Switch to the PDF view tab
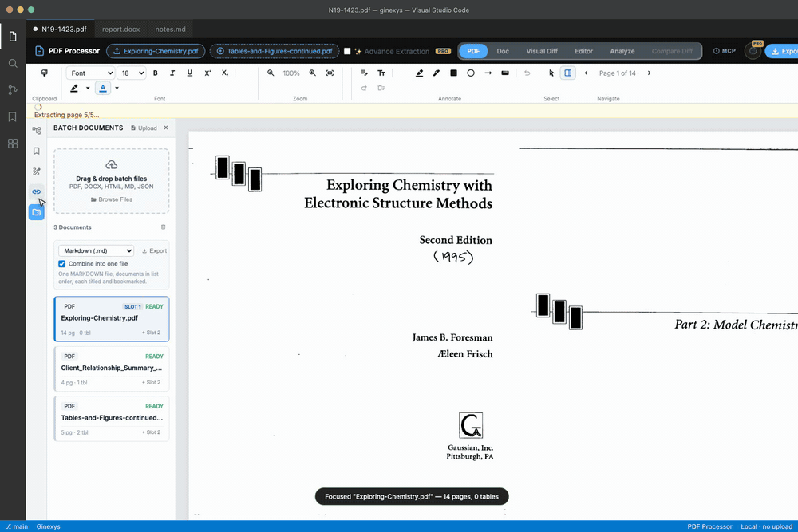The image size is (798, 532). (x=473, y=51)
